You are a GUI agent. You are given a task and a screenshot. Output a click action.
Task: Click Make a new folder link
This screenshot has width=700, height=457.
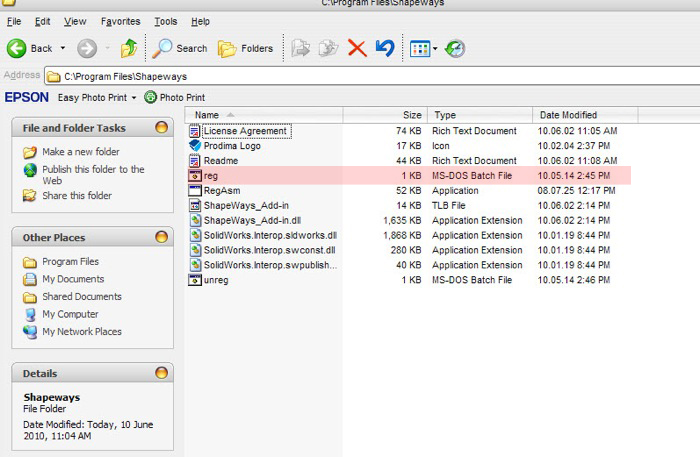[80, 152]
